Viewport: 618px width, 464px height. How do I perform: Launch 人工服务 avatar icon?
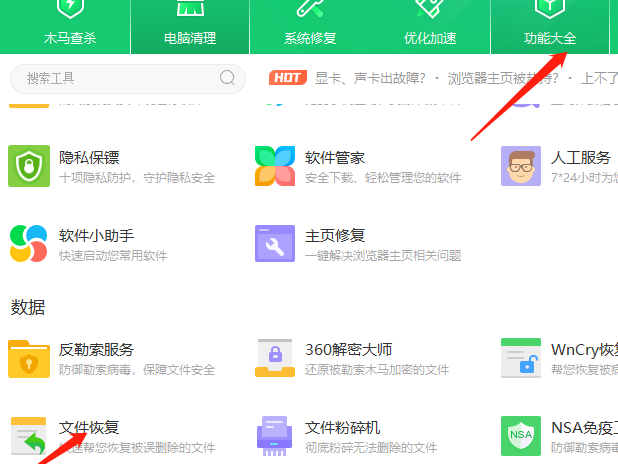tap(521, 166)
